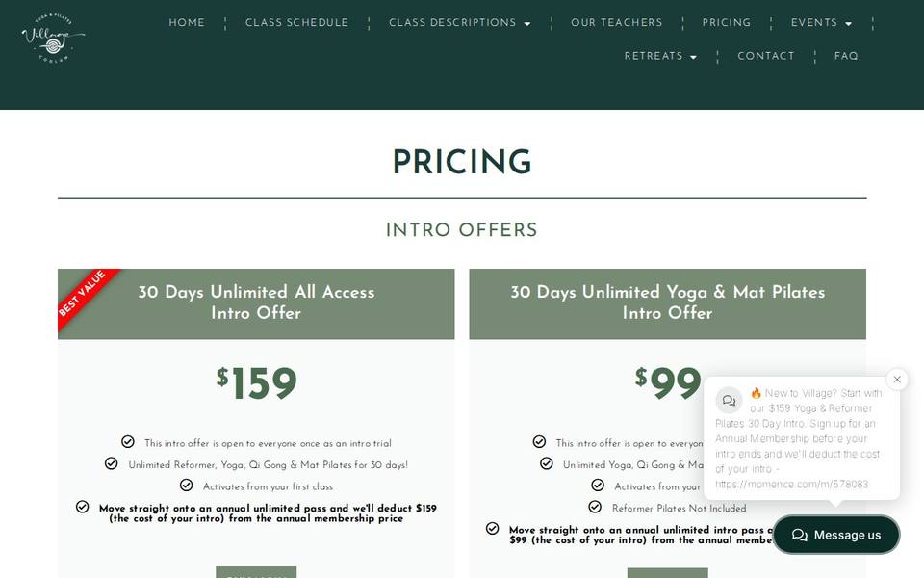
Task: Click the Village Yoga & Pilates logo
Action: pos(53,38)
